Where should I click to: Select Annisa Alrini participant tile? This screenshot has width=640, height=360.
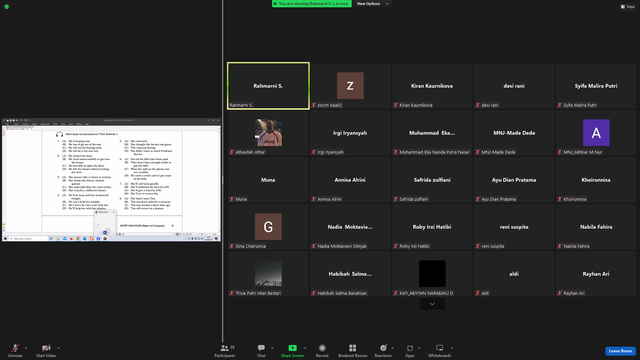coord(350,180)
